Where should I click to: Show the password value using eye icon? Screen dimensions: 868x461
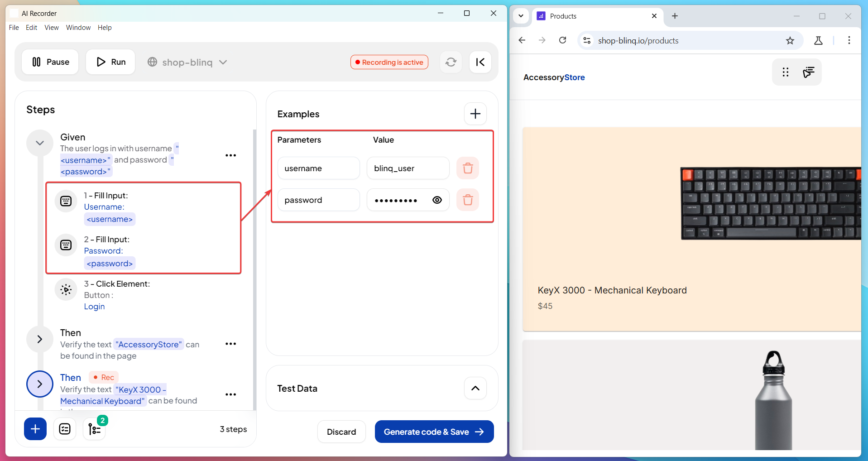pos(437,200)
